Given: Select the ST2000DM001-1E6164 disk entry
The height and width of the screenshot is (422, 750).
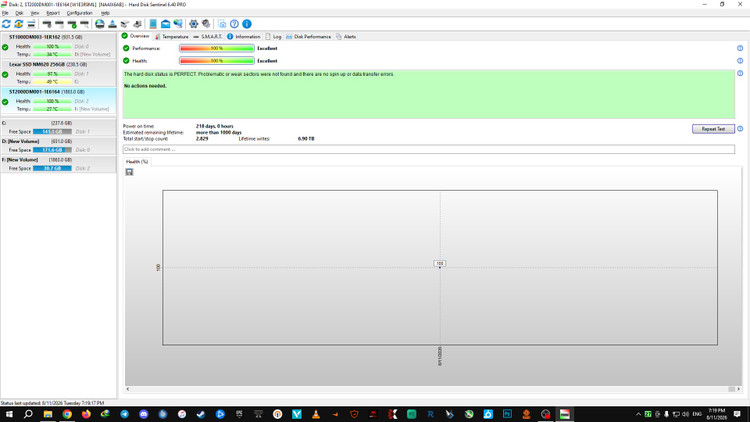Looking at the screenshot, I should click(58, 100).
